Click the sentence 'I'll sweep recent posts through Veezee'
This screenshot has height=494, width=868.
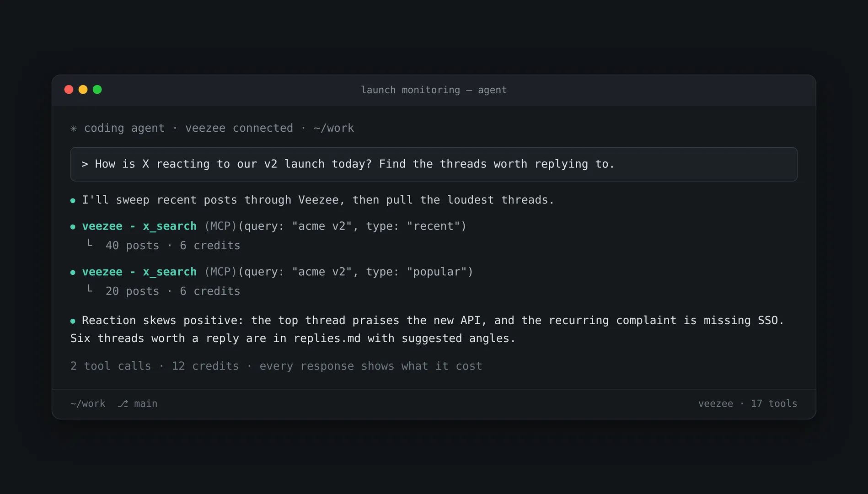pyautogui.click(x=210, y=200)
